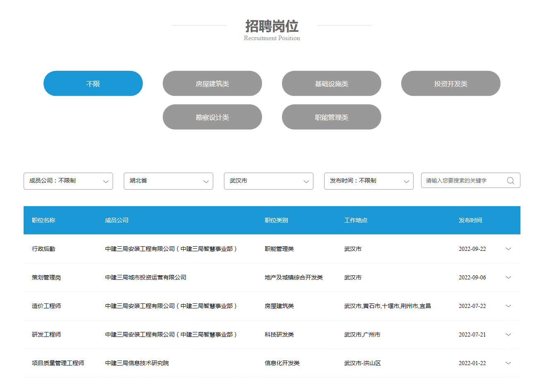Click the date 2022-09-22

coord(472,249)
